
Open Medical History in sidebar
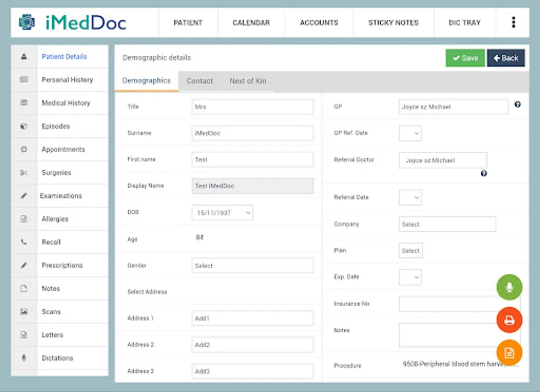pos(66,103)
